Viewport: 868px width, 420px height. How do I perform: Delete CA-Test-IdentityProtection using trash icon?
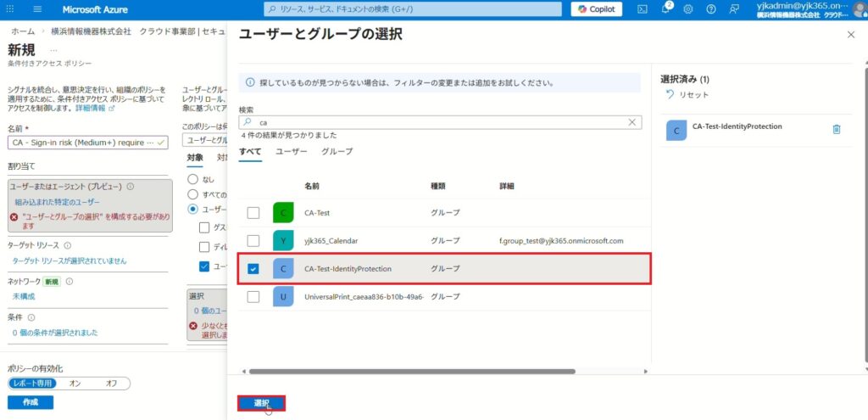pyautogui.click(x=837, y=129)
